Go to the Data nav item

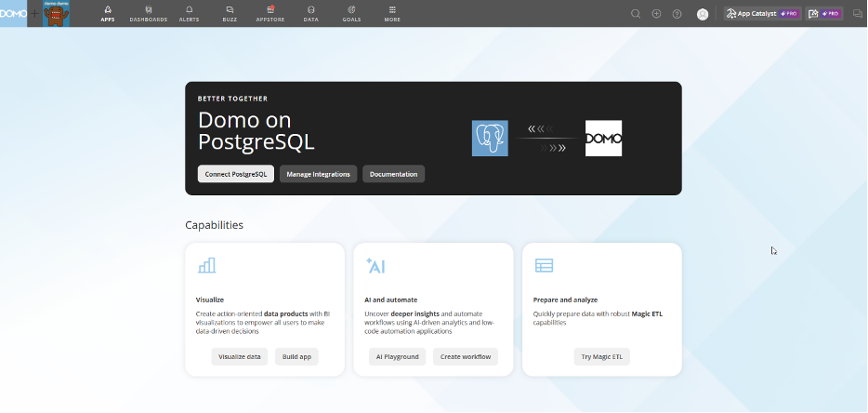click(311, 14)
